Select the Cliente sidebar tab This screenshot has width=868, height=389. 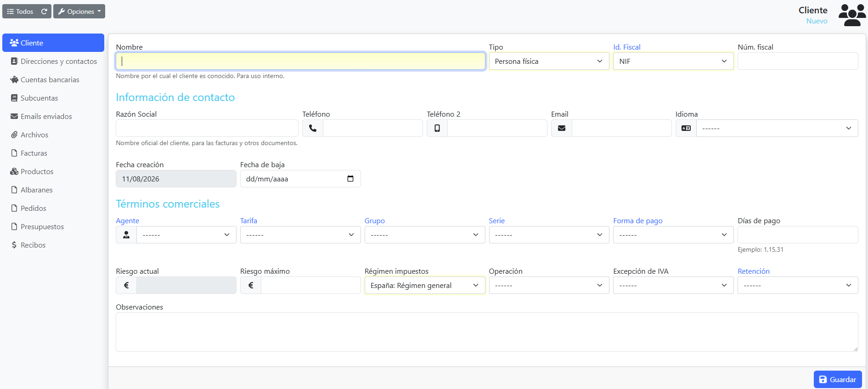(x=53, y=43)
